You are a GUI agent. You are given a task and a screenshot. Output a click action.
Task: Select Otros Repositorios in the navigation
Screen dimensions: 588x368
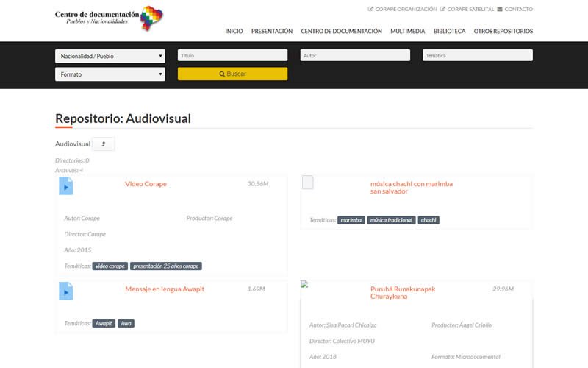(x=503, y=32)
